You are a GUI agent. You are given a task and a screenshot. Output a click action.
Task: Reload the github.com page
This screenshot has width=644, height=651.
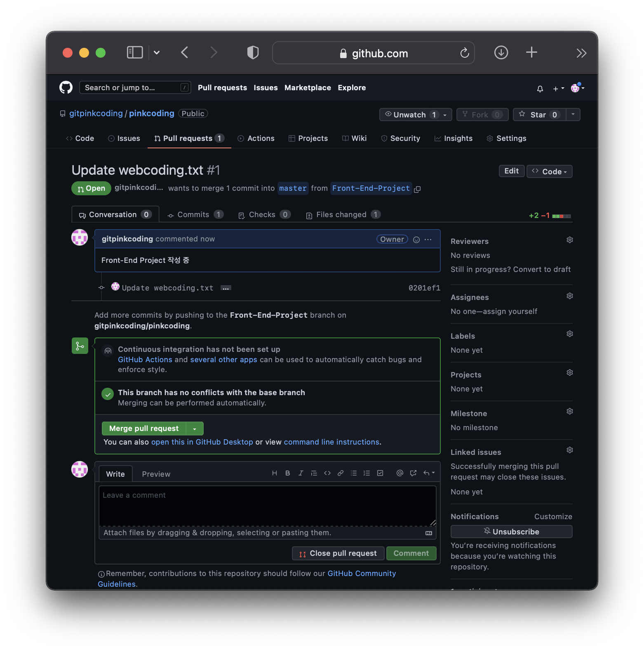coord(465,53)
